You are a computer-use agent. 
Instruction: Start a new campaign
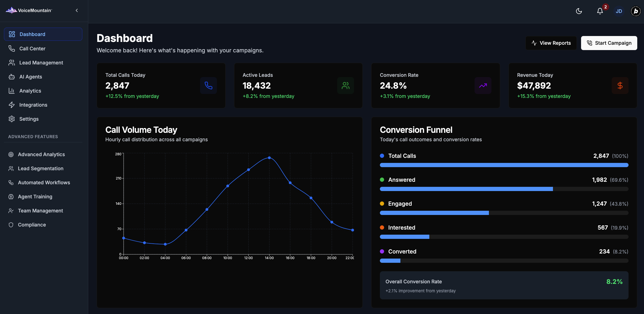tap(609, 43)
